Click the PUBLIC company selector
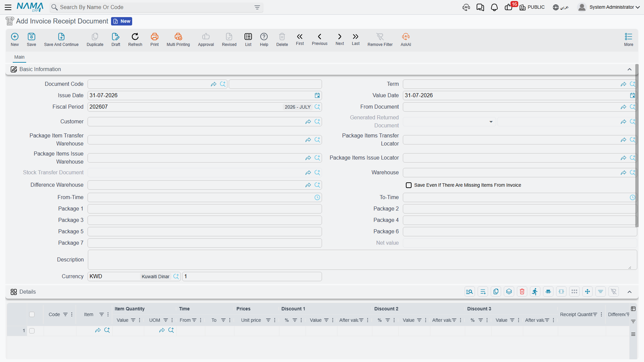The width and height of the screenshot is (644, 362). tap(532, 7)
